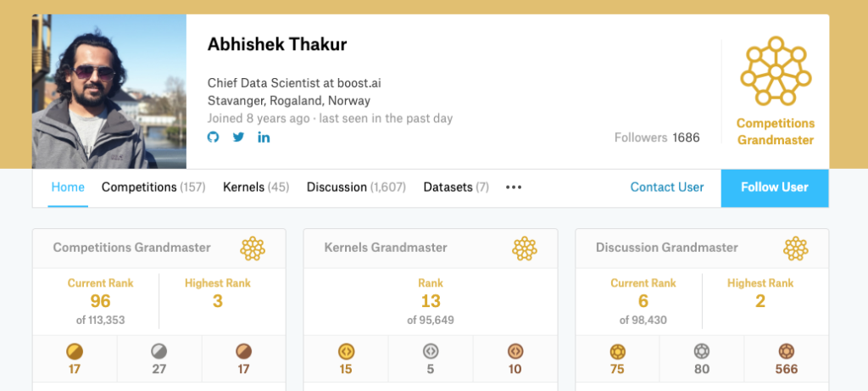
Task: View the Followers 1686 count
Action: pyautogui.click(x=657, y=138)
